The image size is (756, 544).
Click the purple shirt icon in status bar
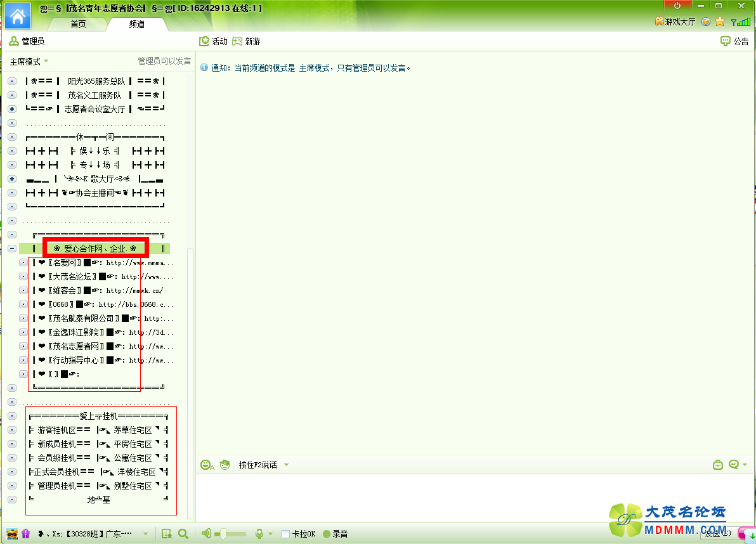[25, 534]
